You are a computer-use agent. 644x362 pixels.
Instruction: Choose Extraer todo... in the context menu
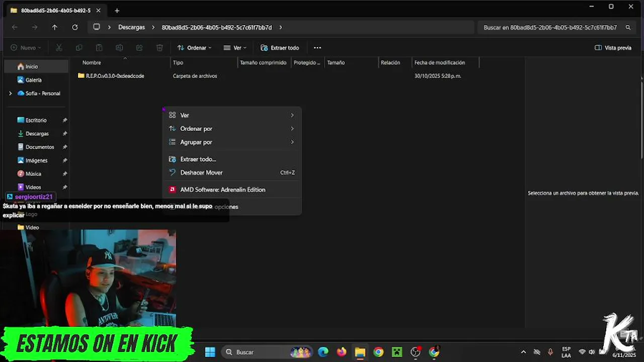232,159
